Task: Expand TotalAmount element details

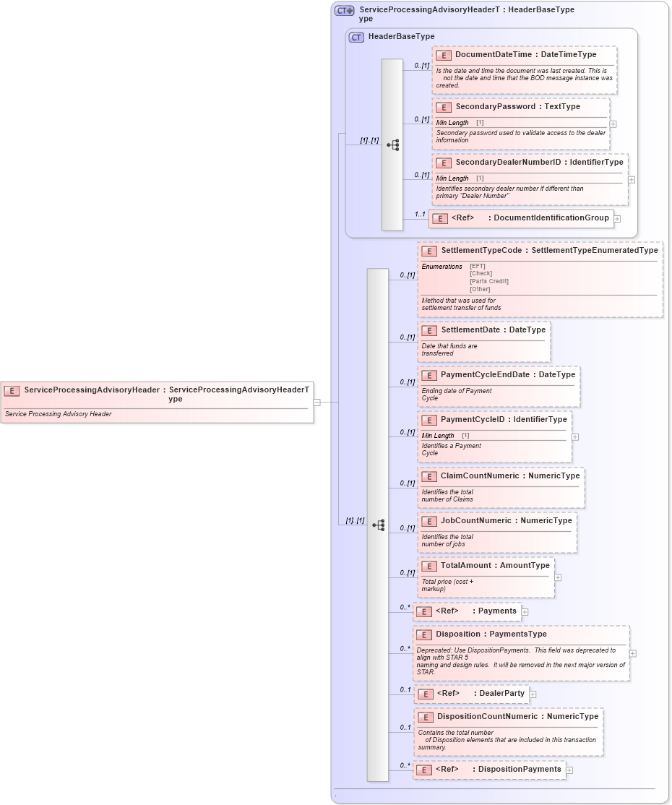Action: pyautogui.click(x=557, y=577)
